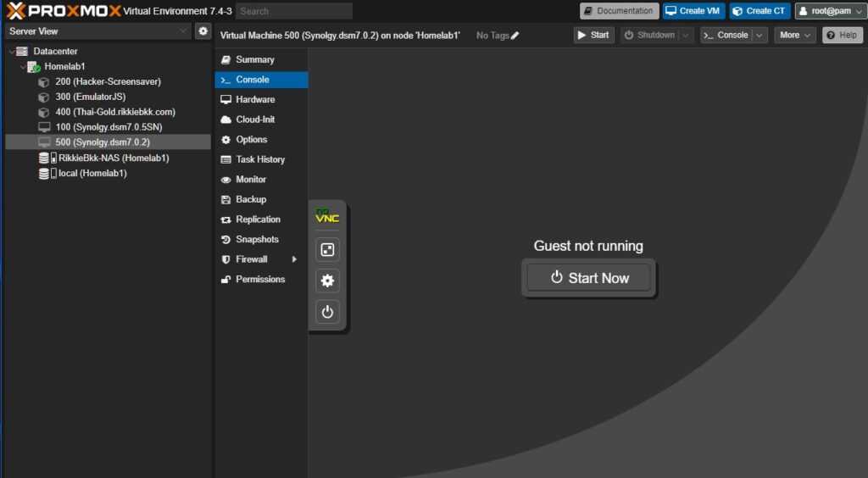Click the Proxmox logo
This screenshot has height=478, width=868.
pyautogui.click(x=63, y=10)
